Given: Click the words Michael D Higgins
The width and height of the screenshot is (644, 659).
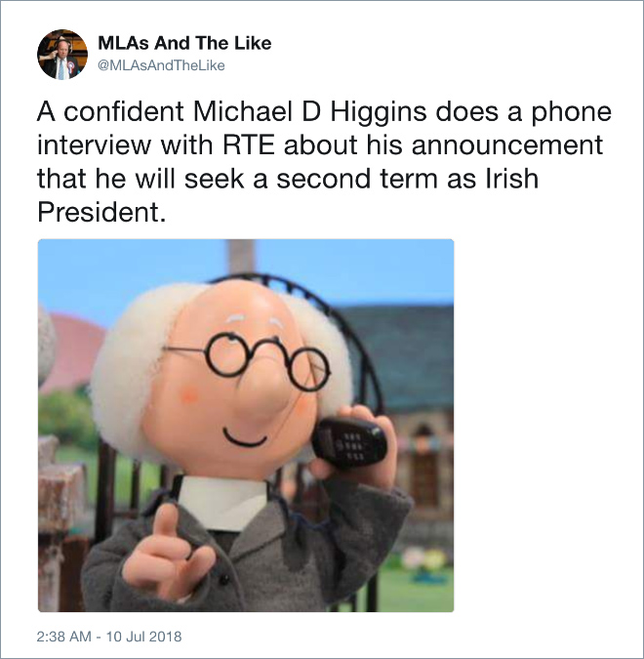Looking at the screenshot, I should 310,111.
